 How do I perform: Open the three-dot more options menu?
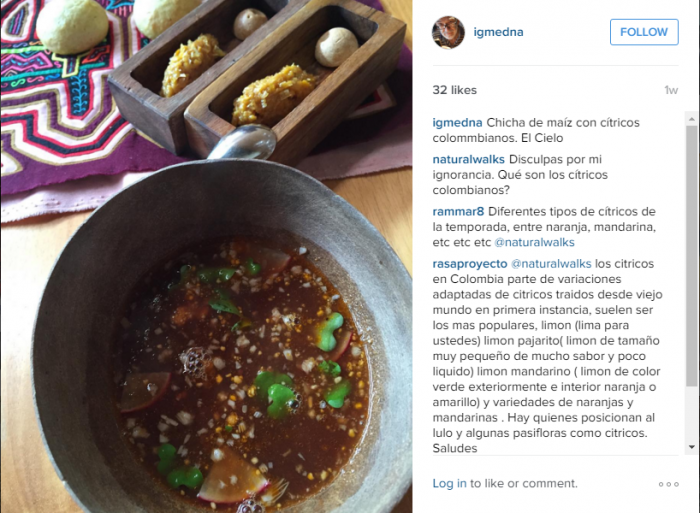click(668, 484)
